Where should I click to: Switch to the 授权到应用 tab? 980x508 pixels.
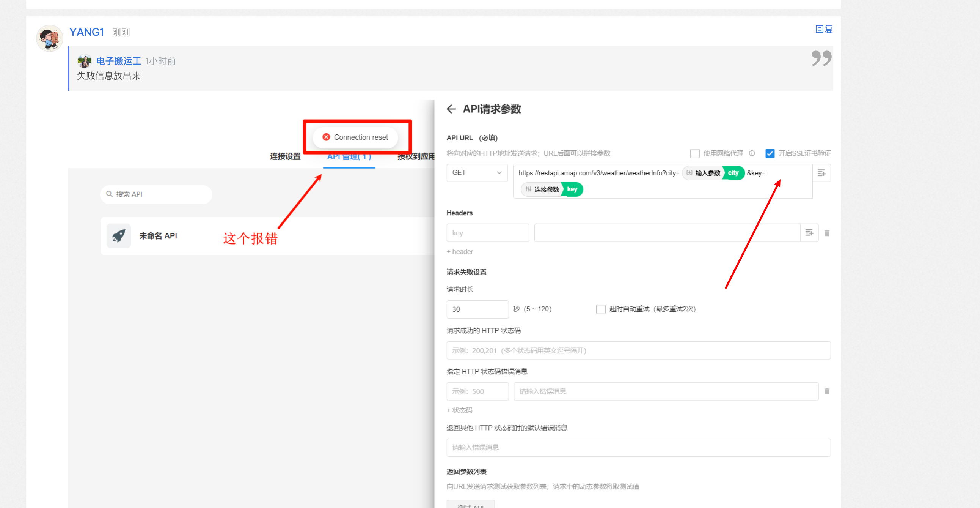click(415, 156)
